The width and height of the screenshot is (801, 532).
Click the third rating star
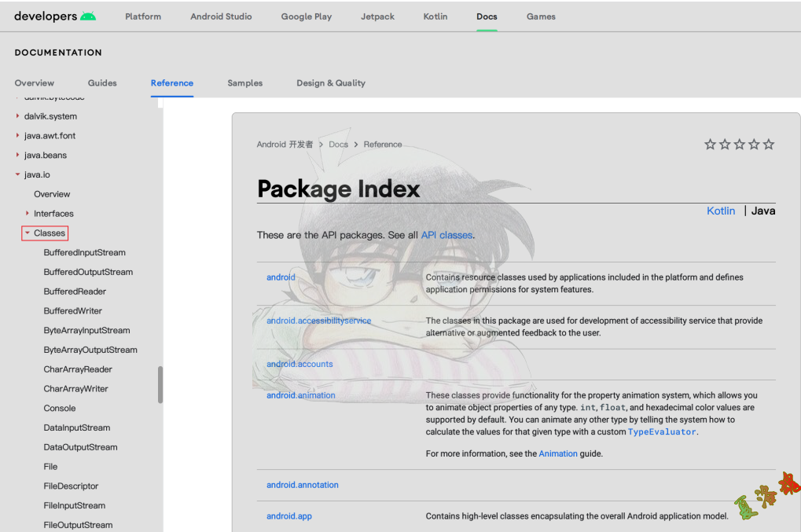[739, 145]
